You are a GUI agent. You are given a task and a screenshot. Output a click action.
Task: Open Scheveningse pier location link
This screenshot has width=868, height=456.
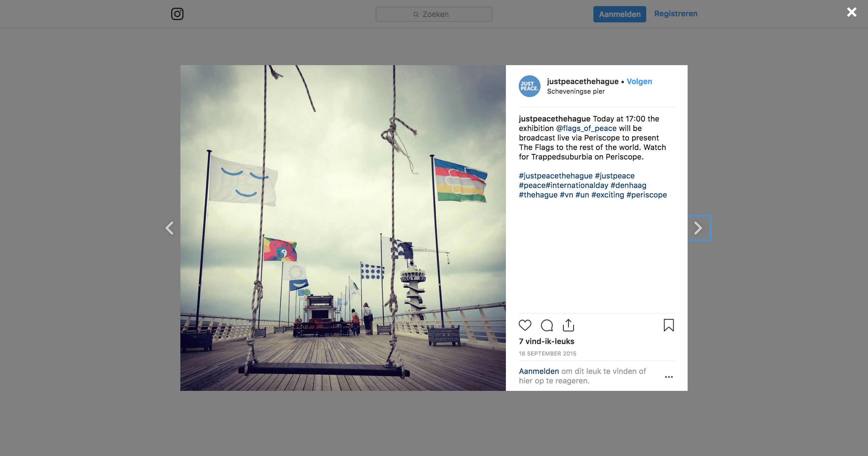tap(576, 91)
